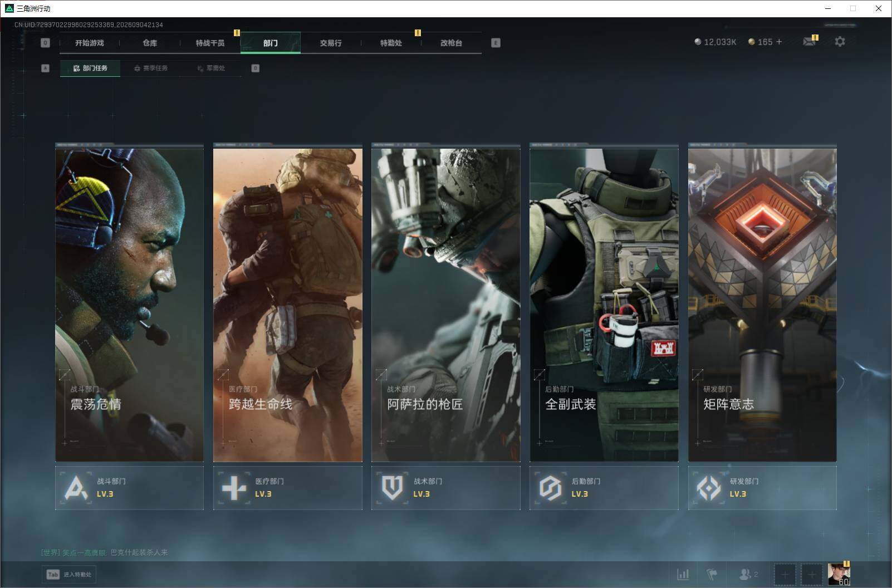Image resolution: width=892 pixels, height=588 pixels.
Task: Click the 研发部门 diamond emblem icon
Action: [709, 488]
